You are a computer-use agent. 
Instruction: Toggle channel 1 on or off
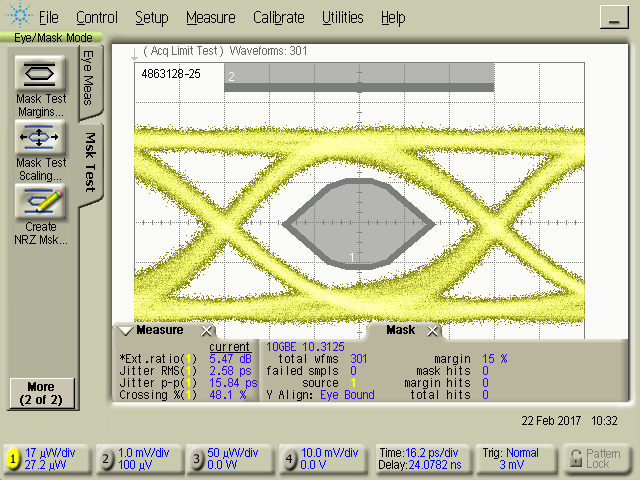pyautogui.click(x=14, y=459)
